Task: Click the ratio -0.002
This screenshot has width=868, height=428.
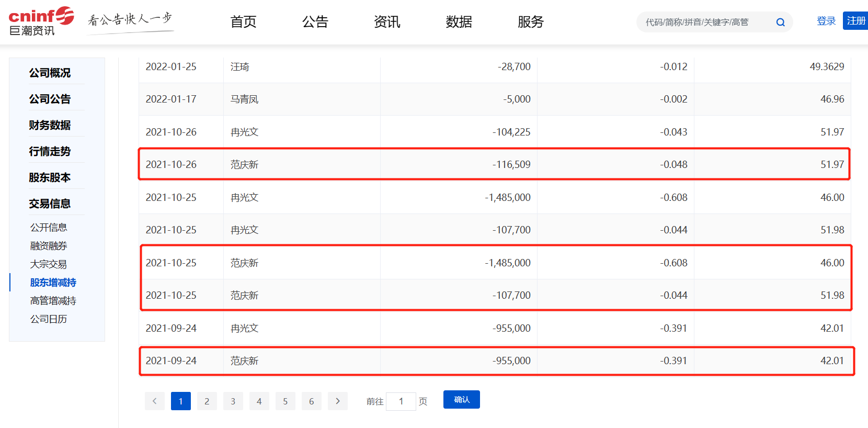Action: point(673,99)
